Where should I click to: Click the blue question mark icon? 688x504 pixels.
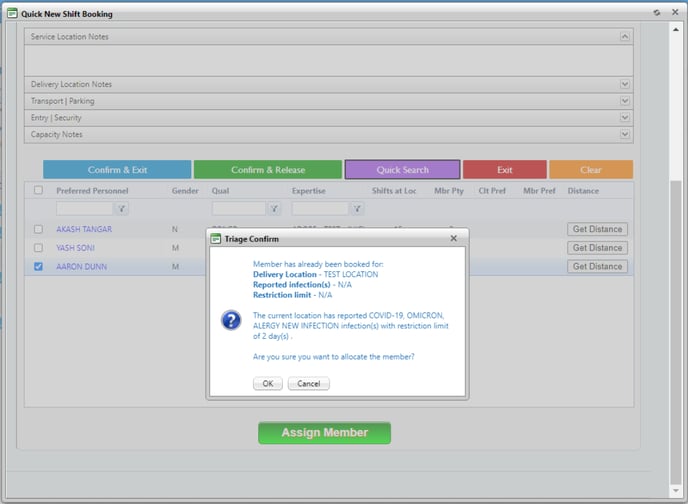230,320
